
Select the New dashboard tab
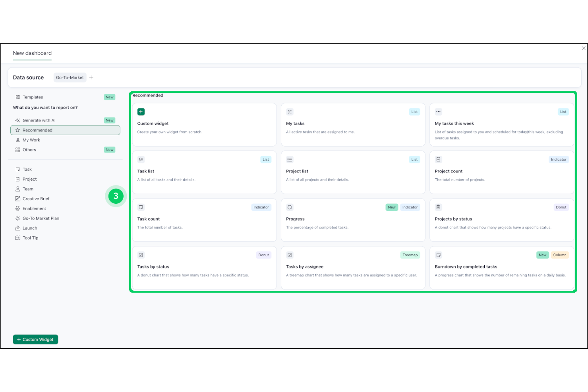tap(32, 53)
